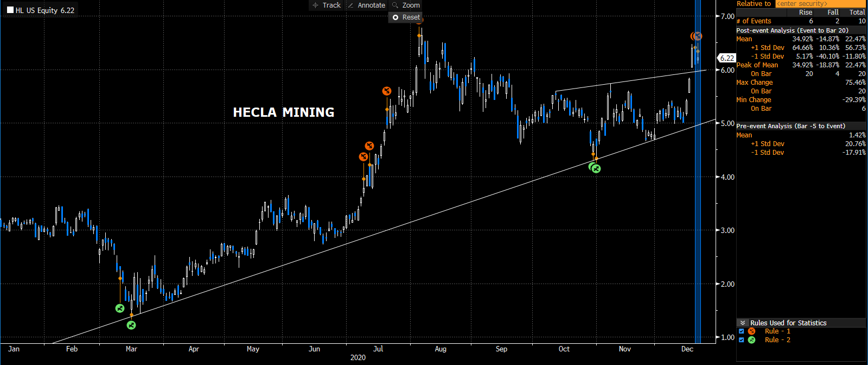
Task: Click the Relative to label
Action: point(754,4)
